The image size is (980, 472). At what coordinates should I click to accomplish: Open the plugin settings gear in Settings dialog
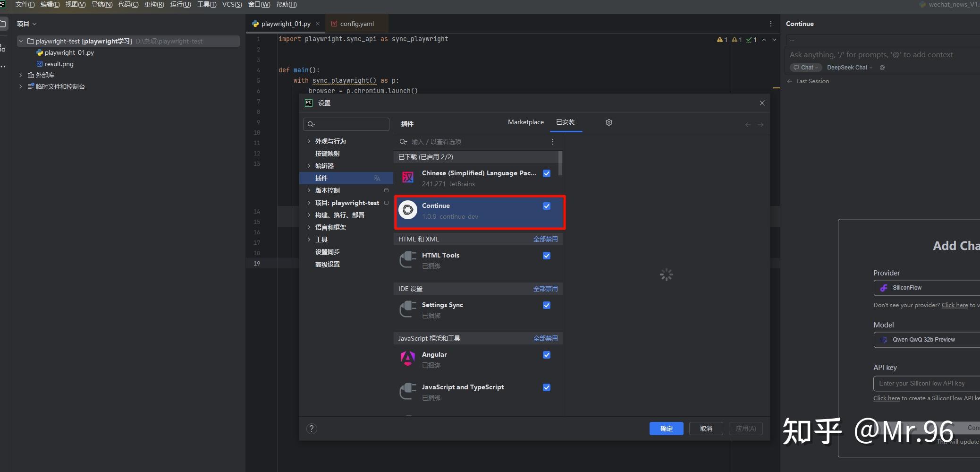pos(608,122)
